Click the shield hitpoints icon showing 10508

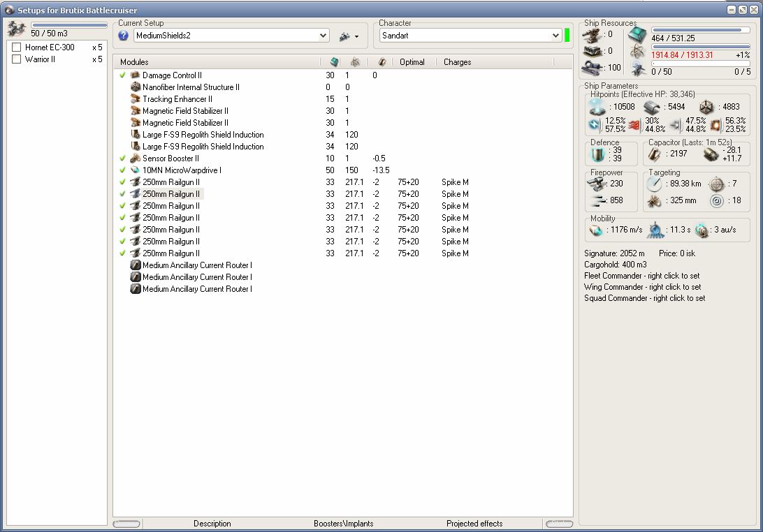click(x=597, y=107)
